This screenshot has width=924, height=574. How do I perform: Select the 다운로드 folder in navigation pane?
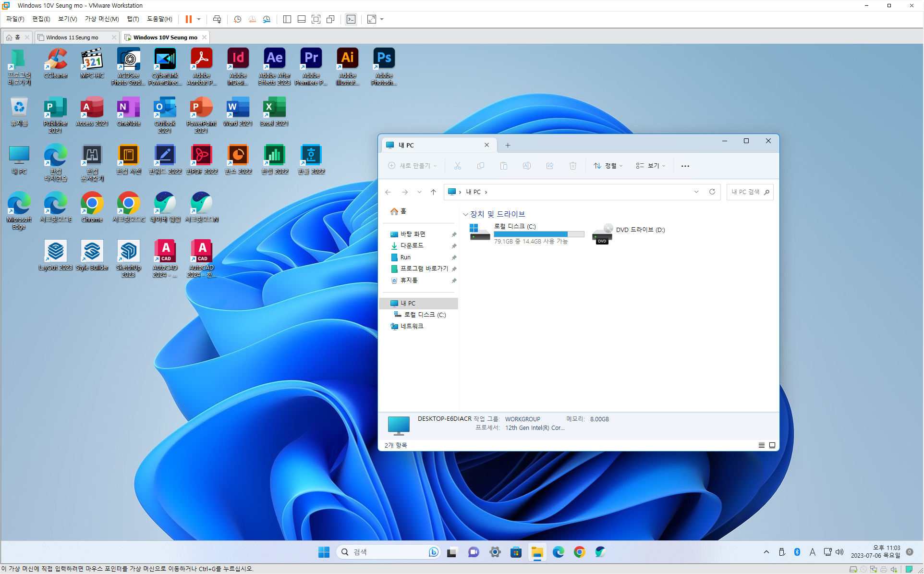[x=412, y=245]
